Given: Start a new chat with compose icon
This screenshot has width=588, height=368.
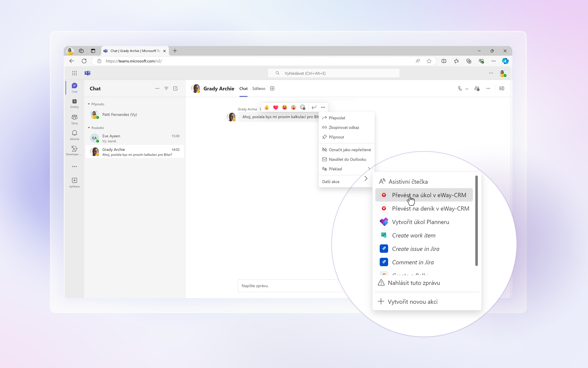Looking at the screenshot, I should click(175, 88).
